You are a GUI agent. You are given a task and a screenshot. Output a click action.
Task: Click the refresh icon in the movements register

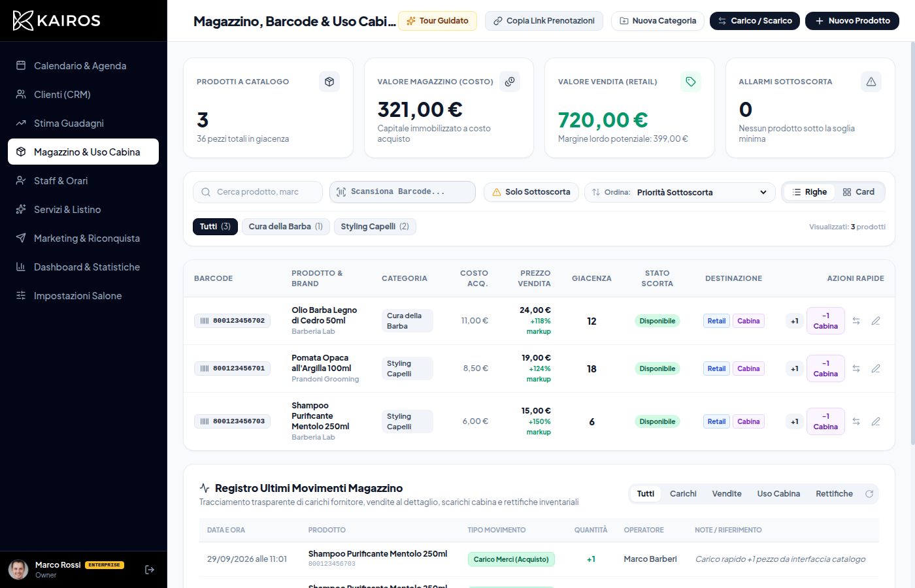click(x=869, y=494)
